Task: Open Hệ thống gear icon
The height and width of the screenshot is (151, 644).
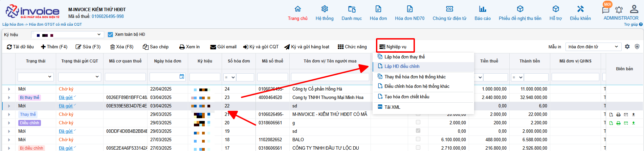Action: pyautogui.click(x=325, y=9)
